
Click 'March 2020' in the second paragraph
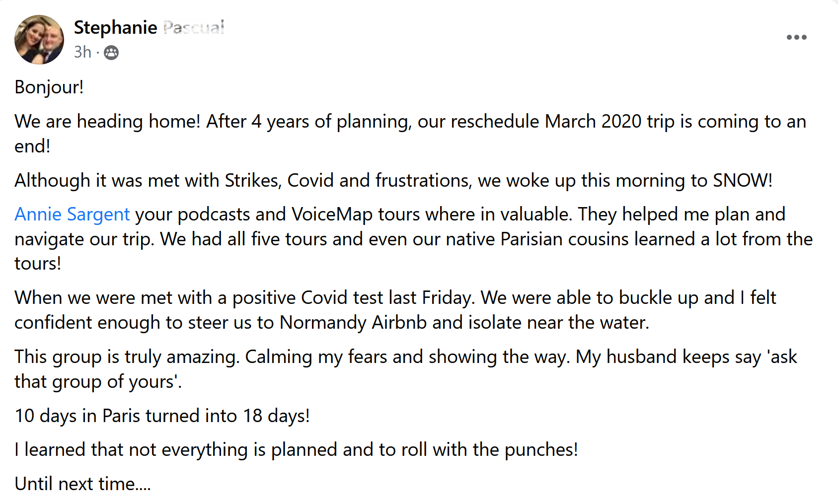pos(593,122)
